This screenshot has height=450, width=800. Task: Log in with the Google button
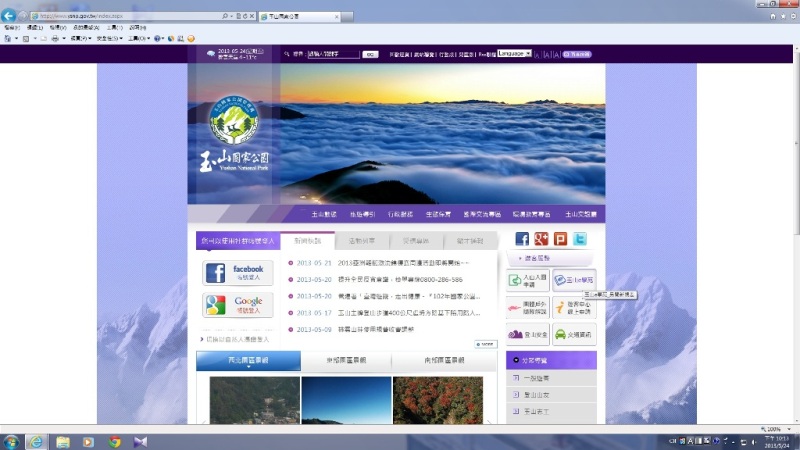(x=238, y=305)
